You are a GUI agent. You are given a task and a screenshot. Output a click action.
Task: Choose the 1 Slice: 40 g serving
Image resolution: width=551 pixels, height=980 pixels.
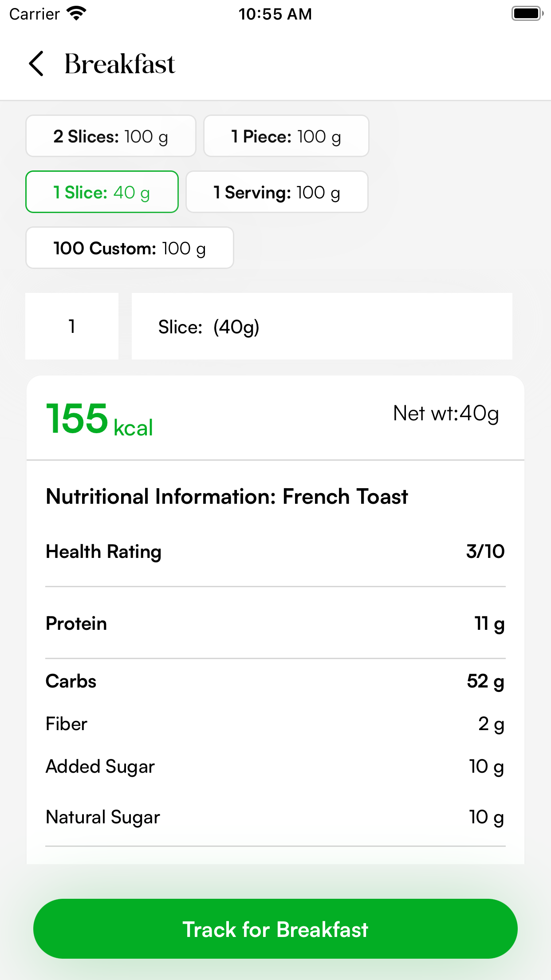pos(102,192)
